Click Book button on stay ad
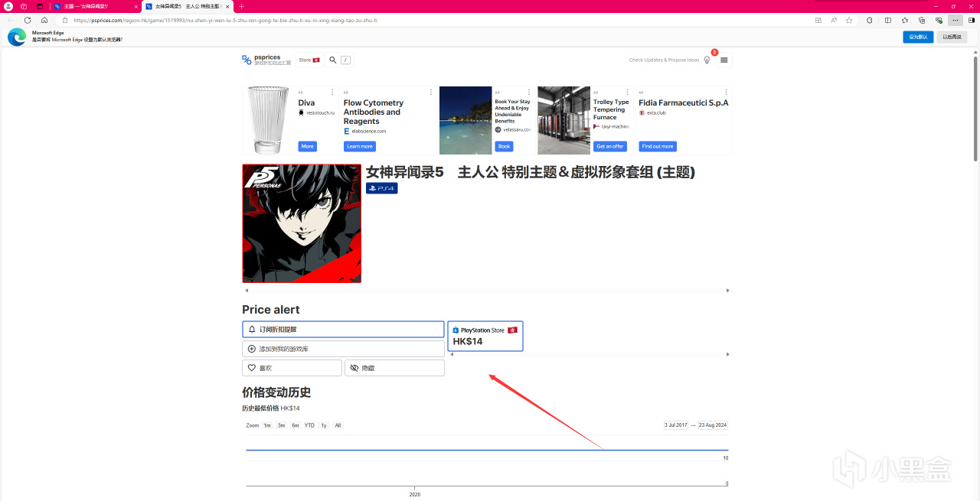 click(x=504, y=146)
